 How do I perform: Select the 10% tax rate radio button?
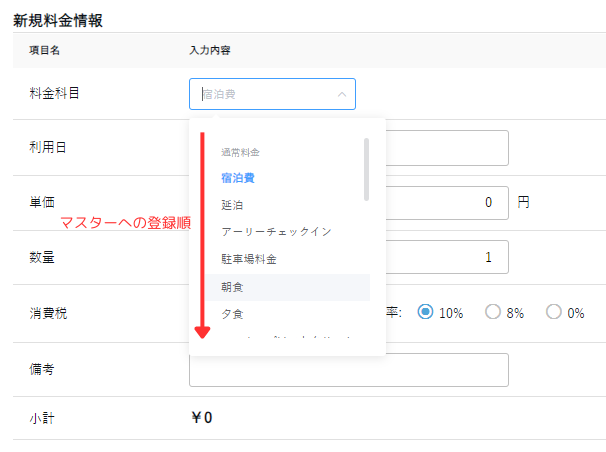tap(426, 312)
